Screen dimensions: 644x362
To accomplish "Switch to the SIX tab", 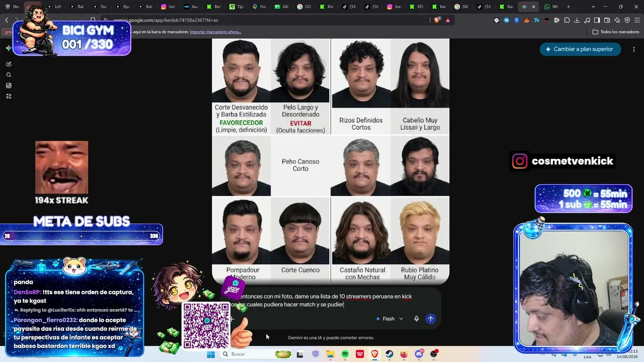I will point(461,7).
